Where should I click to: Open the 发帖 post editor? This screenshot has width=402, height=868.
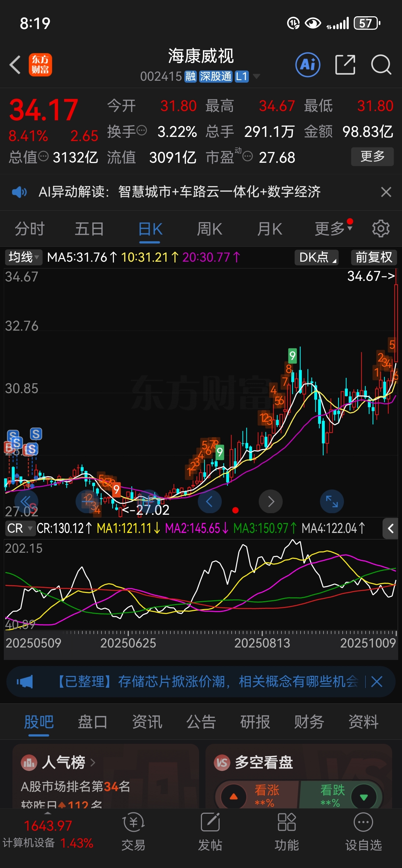(210, 831)
